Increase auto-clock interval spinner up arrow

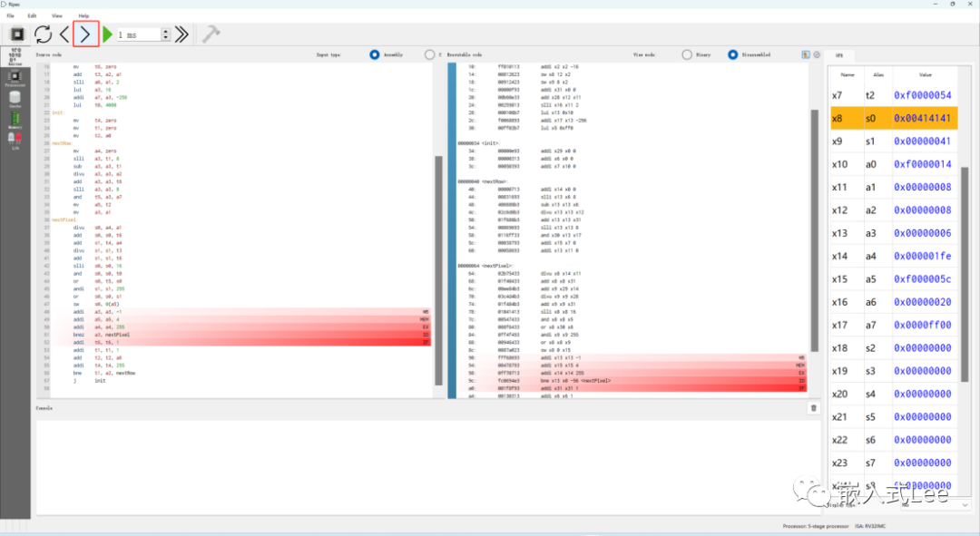[166, 31]
